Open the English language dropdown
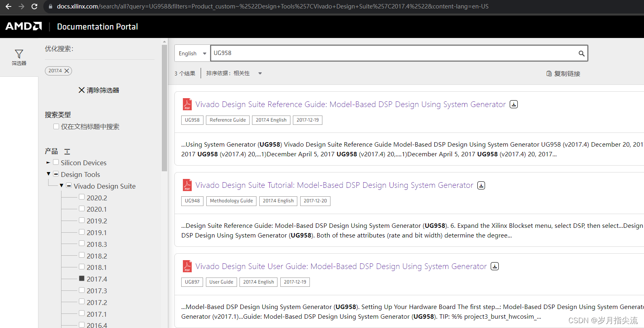Viewport: 644px width, 328px height. click(x=192, y=53)
